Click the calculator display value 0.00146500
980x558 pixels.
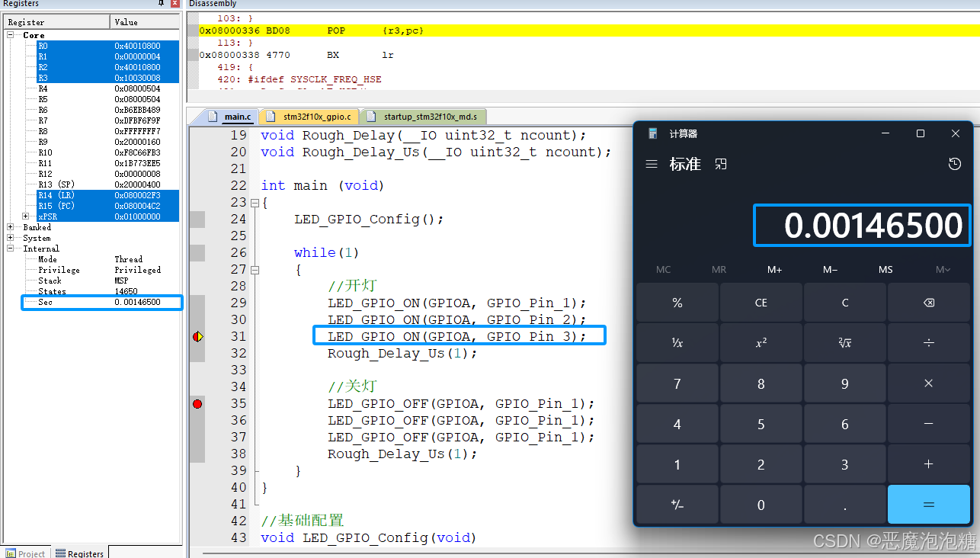873,226
